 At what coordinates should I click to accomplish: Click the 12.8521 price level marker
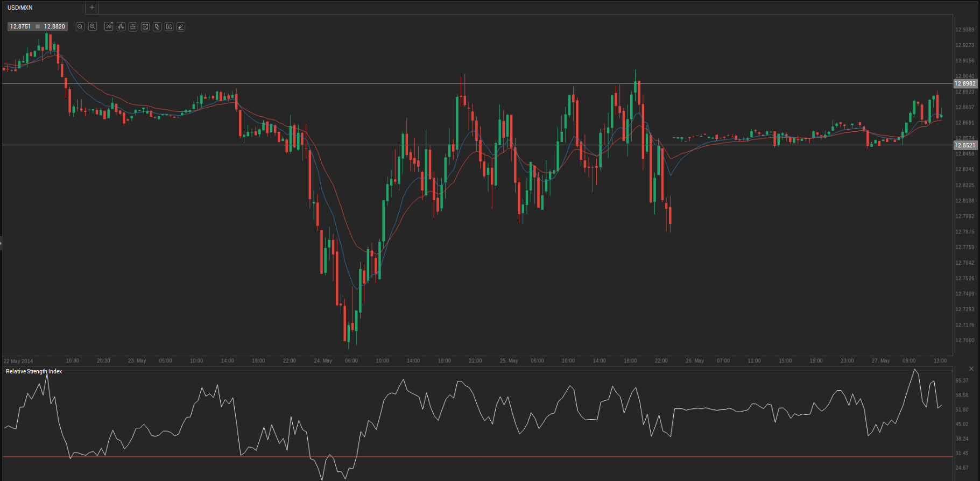[x=965, y=145]
